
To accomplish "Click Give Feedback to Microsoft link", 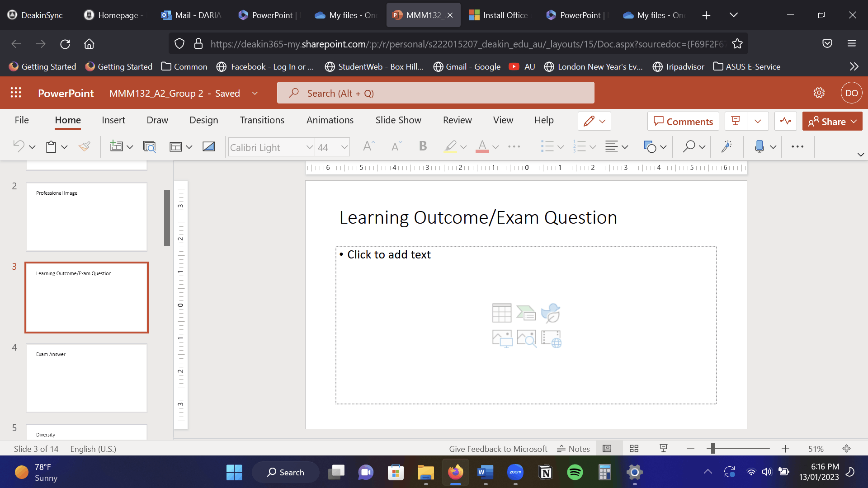I will (498, 449).
